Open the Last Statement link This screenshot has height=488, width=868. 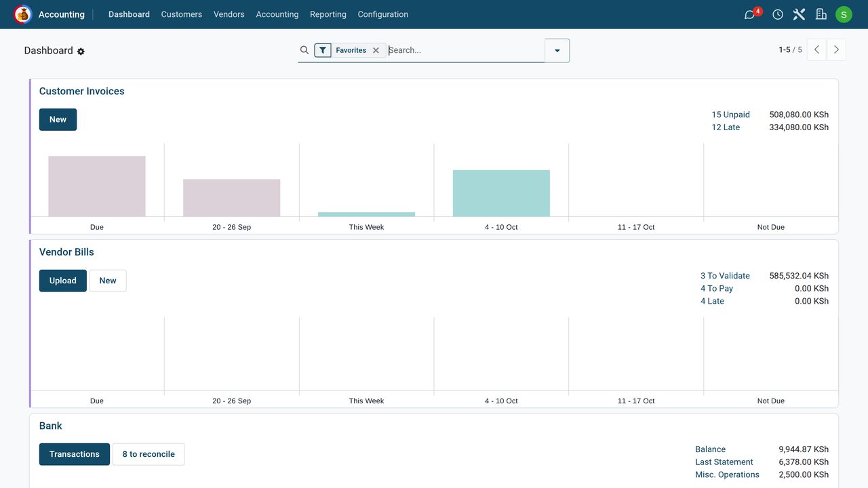pyautogui.click(x=724, y=462)
